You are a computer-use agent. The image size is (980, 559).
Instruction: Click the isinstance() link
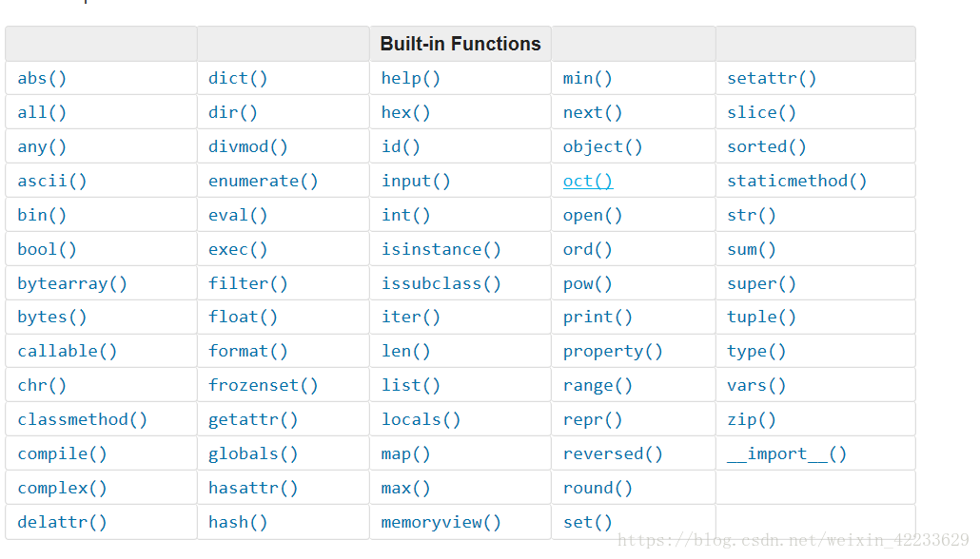(x=441, y=249)
